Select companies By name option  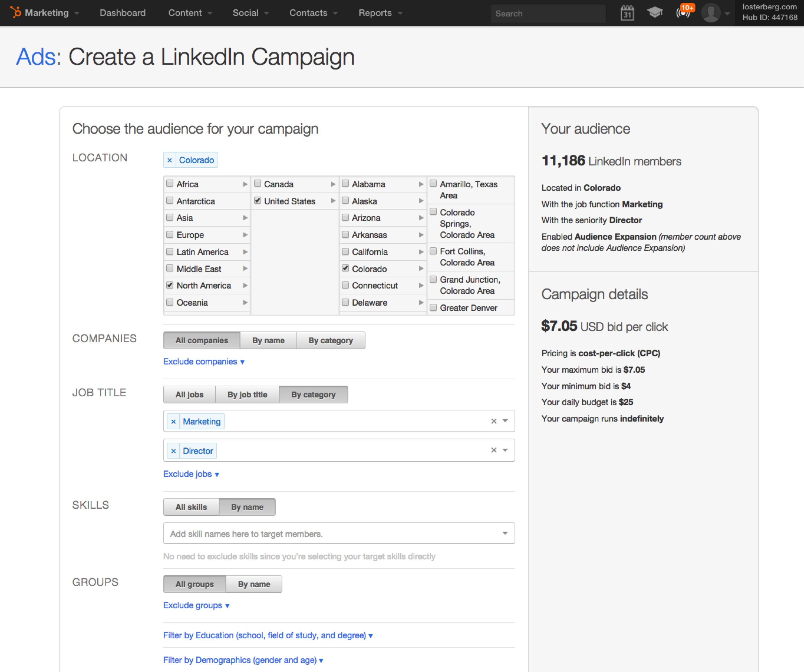click(x=268, y=340)
